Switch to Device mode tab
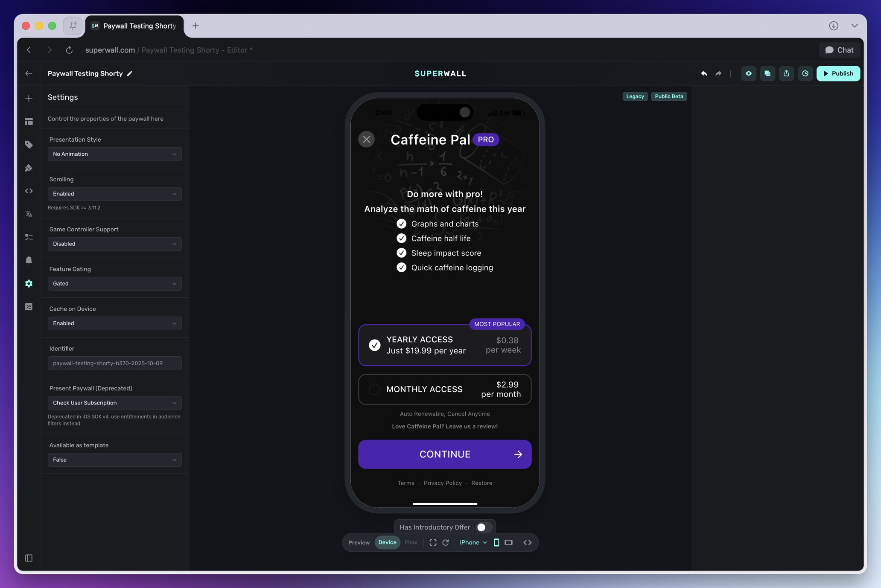The height and width of the screenshot is (588, 881). [x=387, y=542]
